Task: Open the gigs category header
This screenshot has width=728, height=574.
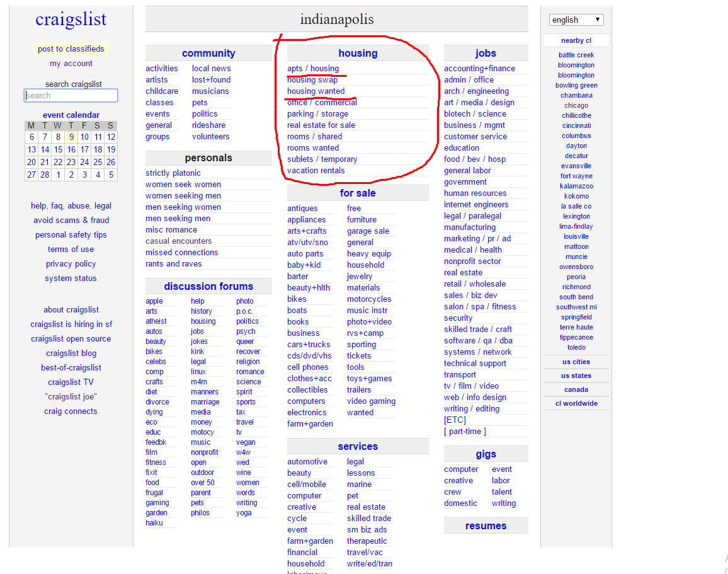Action: click(486, 454)
